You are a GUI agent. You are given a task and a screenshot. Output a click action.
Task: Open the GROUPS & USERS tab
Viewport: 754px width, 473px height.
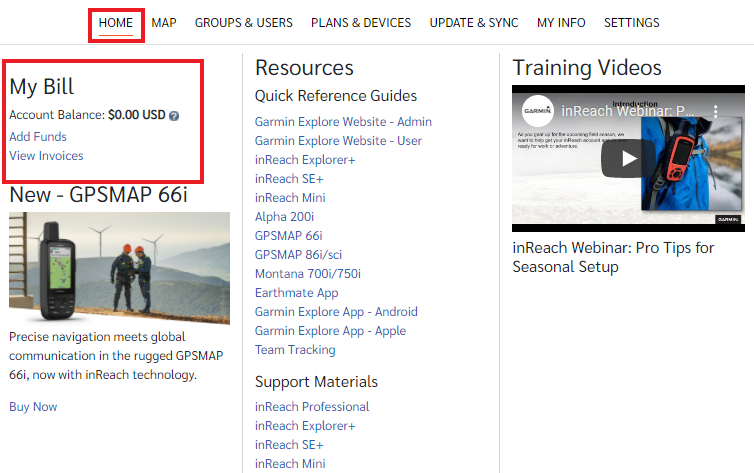(x=243, y=23)
